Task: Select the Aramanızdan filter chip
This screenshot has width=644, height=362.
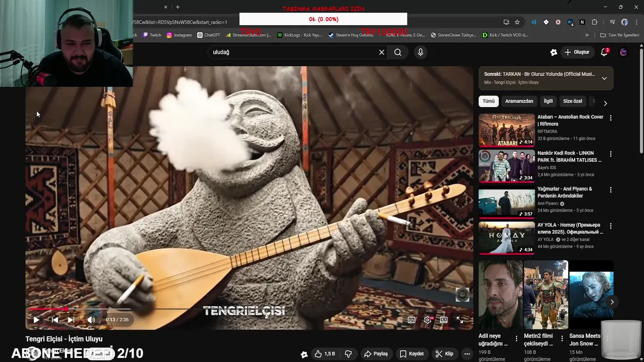Action: pos(519,101)
